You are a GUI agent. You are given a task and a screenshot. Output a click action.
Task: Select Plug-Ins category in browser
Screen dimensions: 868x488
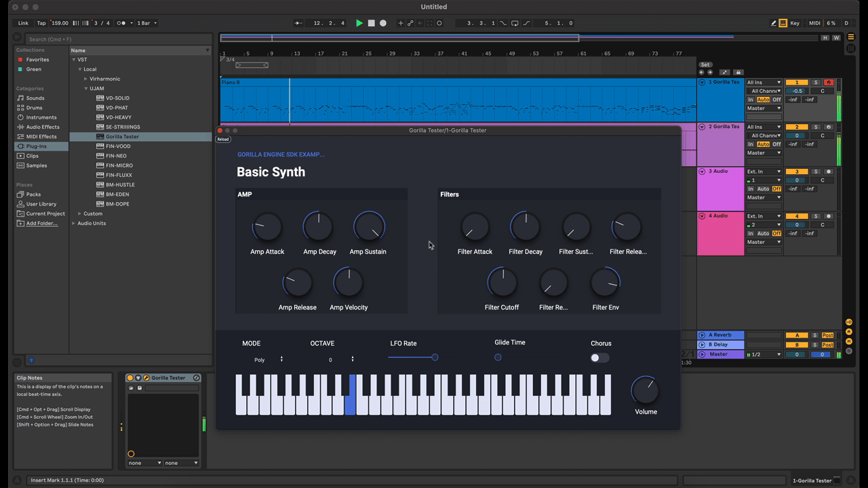click(41, 146)
